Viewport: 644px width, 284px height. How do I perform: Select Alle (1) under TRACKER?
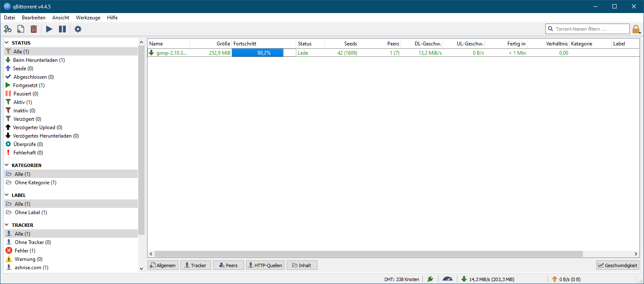[x=71, y=234]
